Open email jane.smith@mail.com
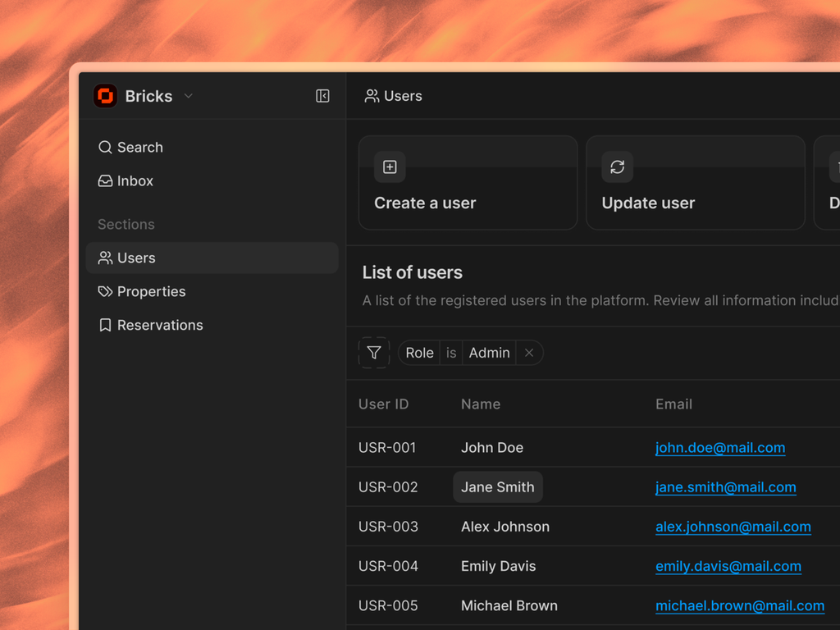The height and width of the screenshot is (630, 840). pyautogui.click(x=726, y=487)
